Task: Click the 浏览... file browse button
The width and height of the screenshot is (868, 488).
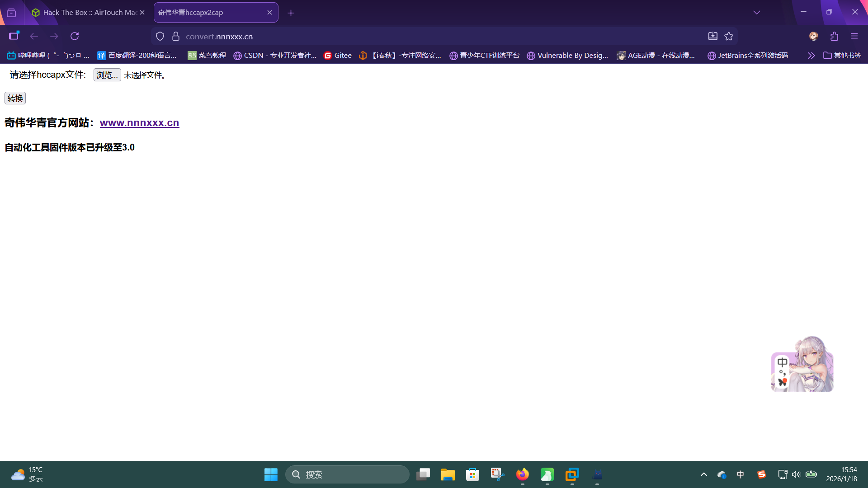Action: [x=107, y=75]
